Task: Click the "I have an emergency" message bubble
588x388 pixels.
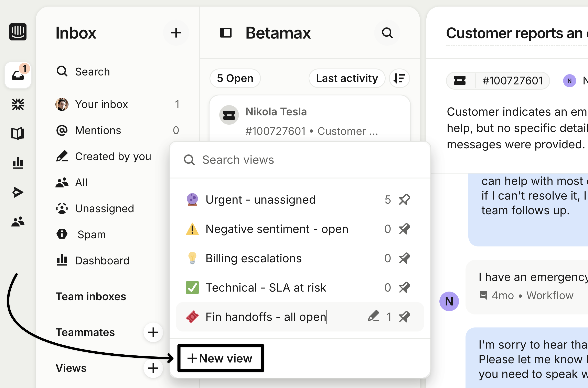Action: tap(527, 287)
